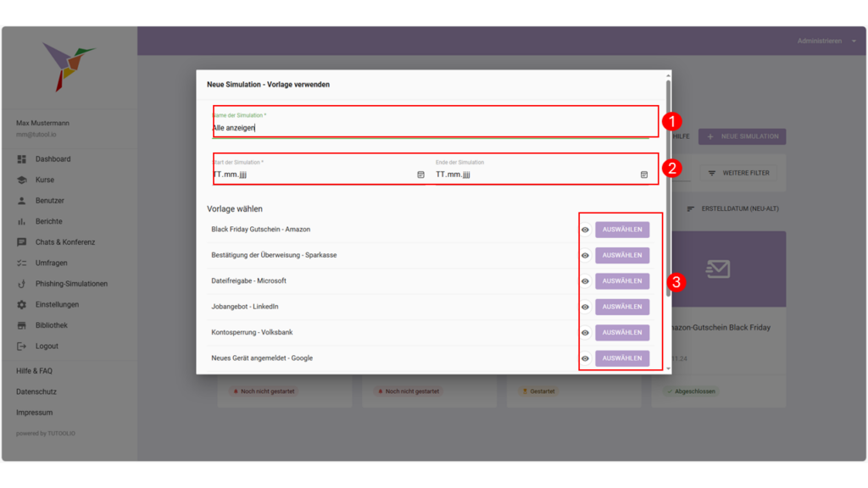
Task: Open calendar picker for simulation start date
Action: point(420,175)
